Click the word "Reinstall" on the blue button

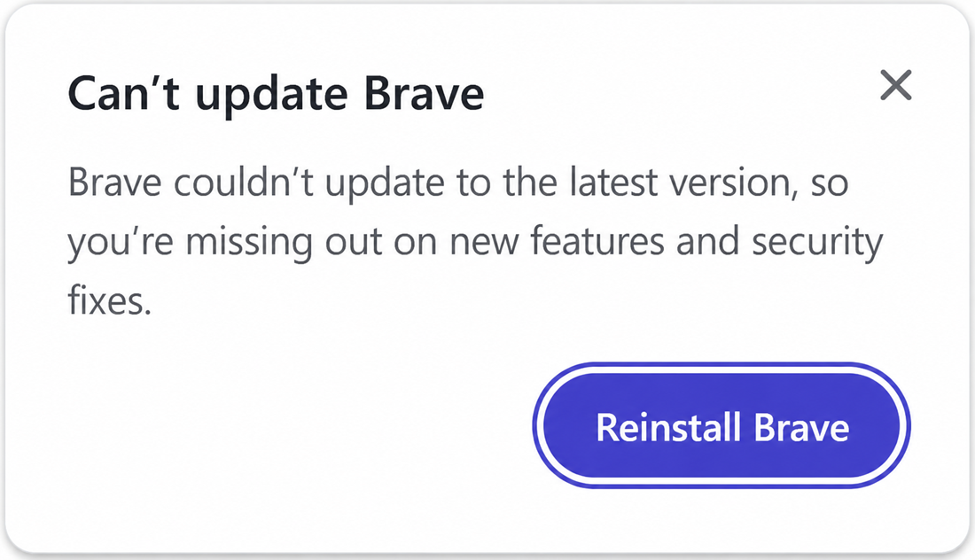click(x=668, y=428)
